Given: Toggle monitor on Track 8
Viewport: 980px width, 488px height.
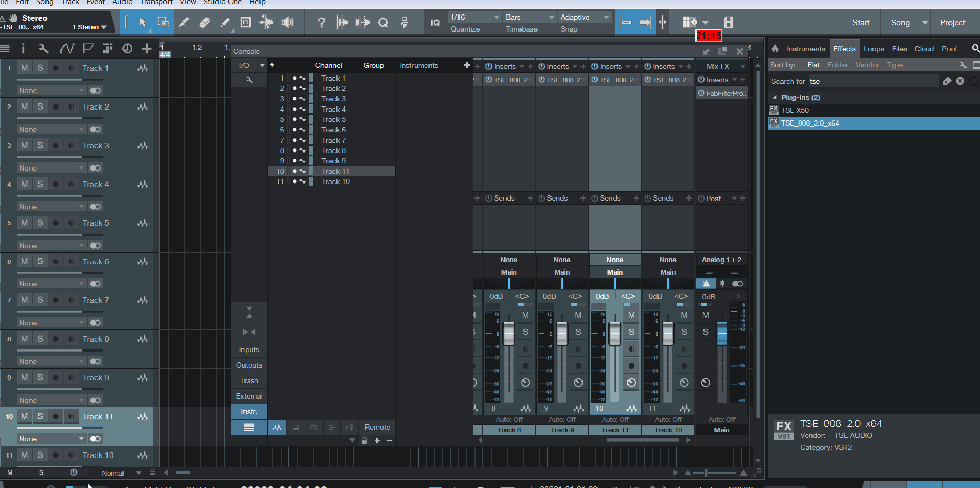Looking at the screenshot, I should [71, 339].
